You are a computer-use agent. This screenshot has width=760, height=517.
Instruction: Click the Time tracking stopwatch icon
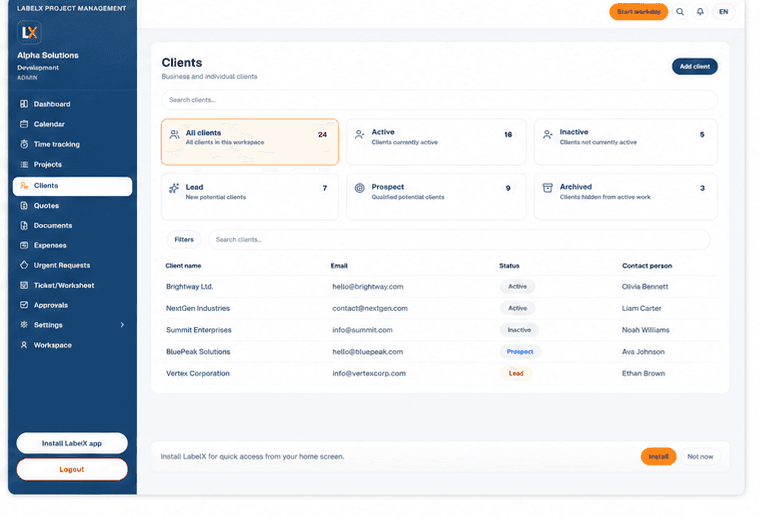pos(24,144)
